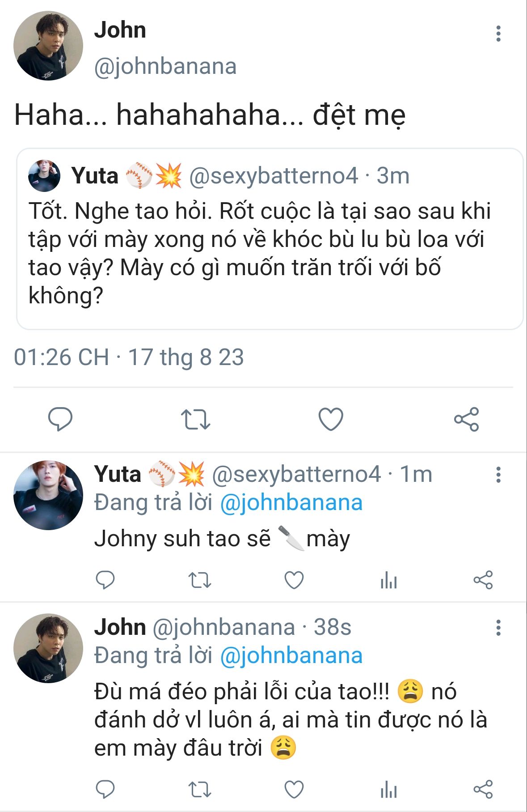The image size is (527, 812).
Task: Open Yuta's avatar in reply tweet
Action: point(48,495)
